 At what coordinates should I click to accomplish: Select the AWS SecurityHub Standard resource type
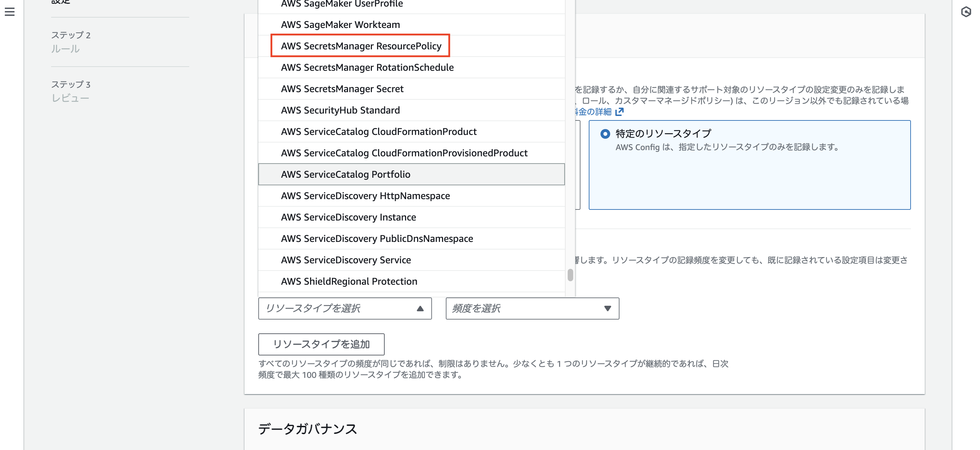point(340,110)
